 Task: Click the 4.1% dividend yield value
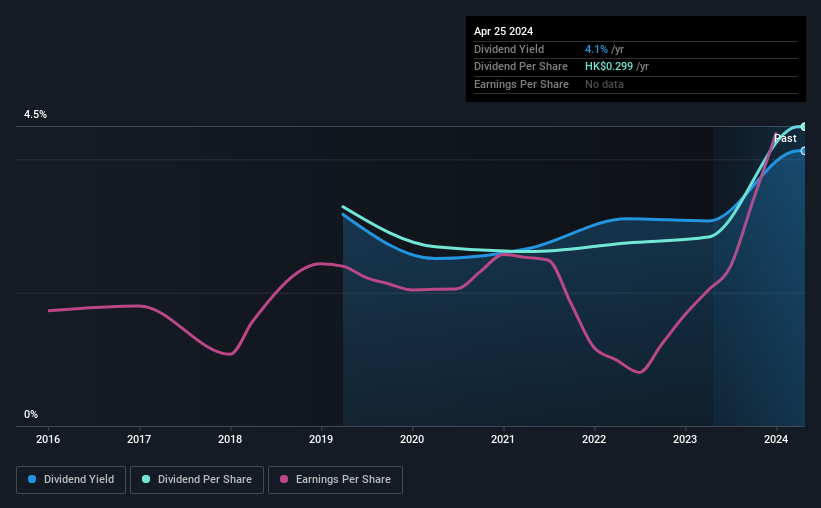tap(596, 49)
